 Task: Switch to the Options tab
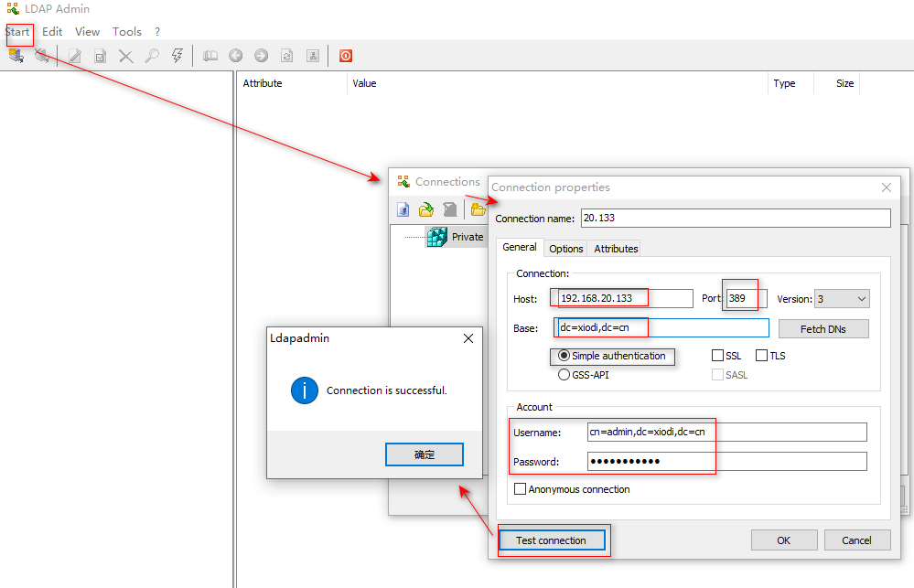(565, 248)
